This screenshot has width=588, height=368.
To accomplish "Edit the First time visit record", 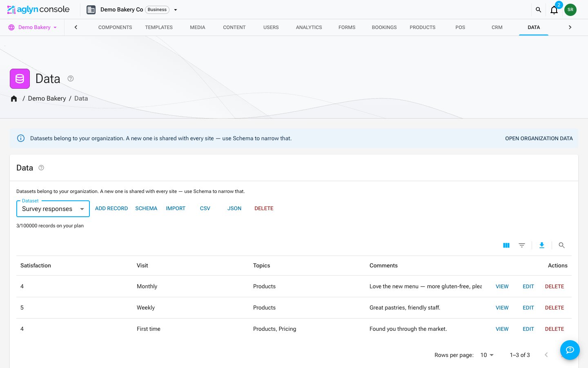I will [x=528, y=329].
